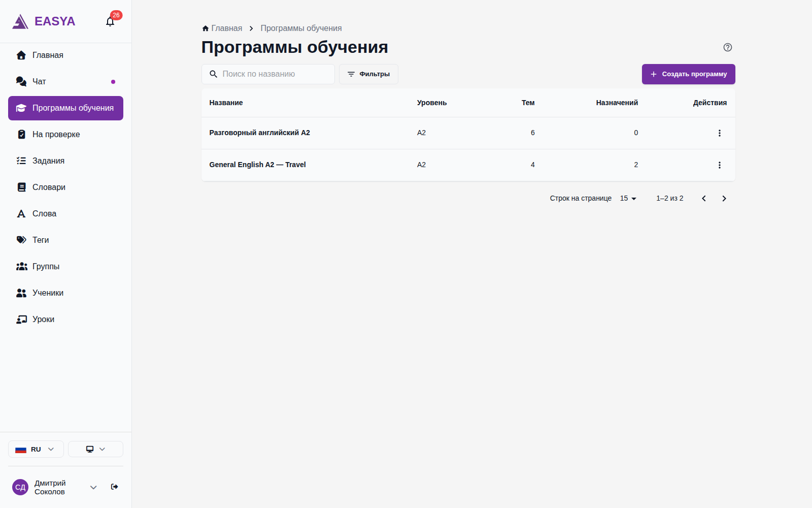Open program General English A2 — Travel
Image resolution: width=812 pixels, height=508 pixels.
tap(257, 165)
